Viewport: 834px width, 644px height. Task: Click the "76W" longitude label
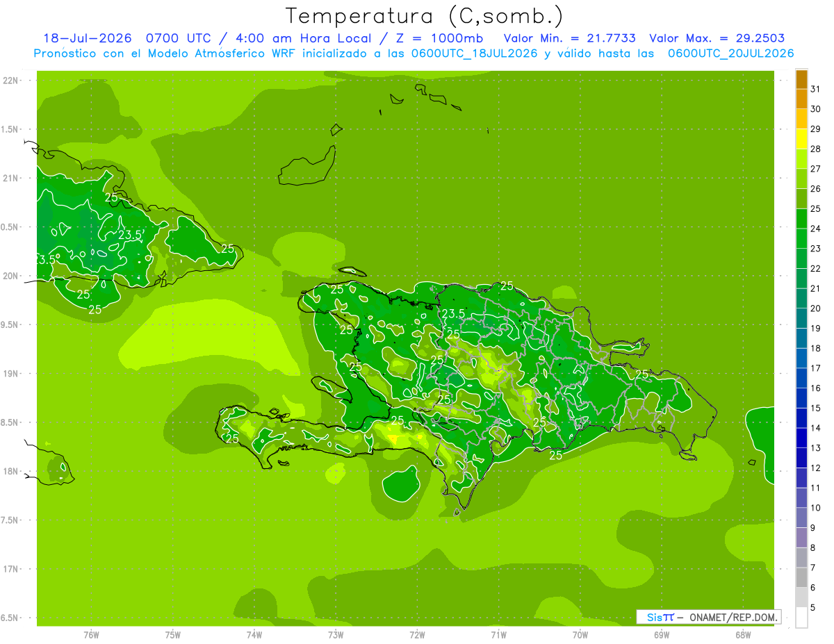tap(91, 634)
